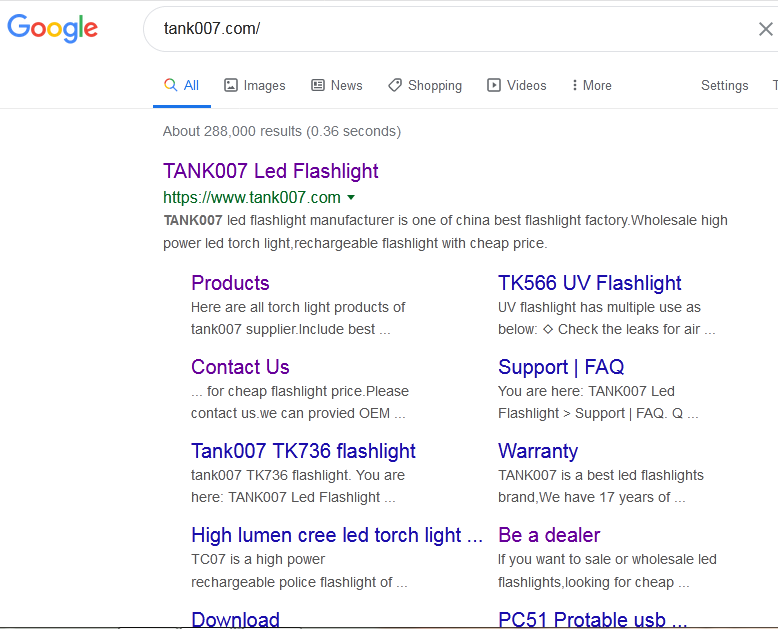This screenshot has width=778, height=629.
Task: Open the Shopping tab
Action: pos(425,85)
